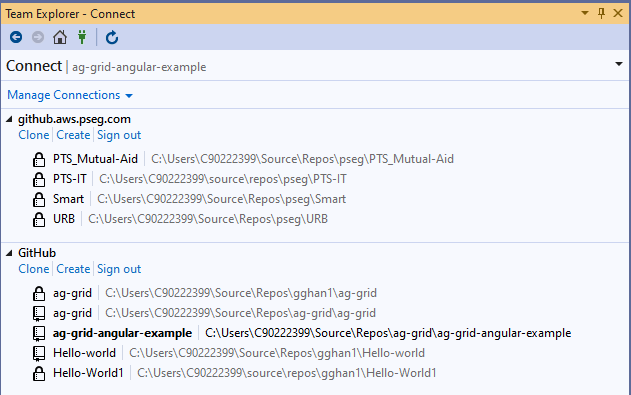Click repo icon of Hello-world
631x395 pixels.
click(39, 353)
